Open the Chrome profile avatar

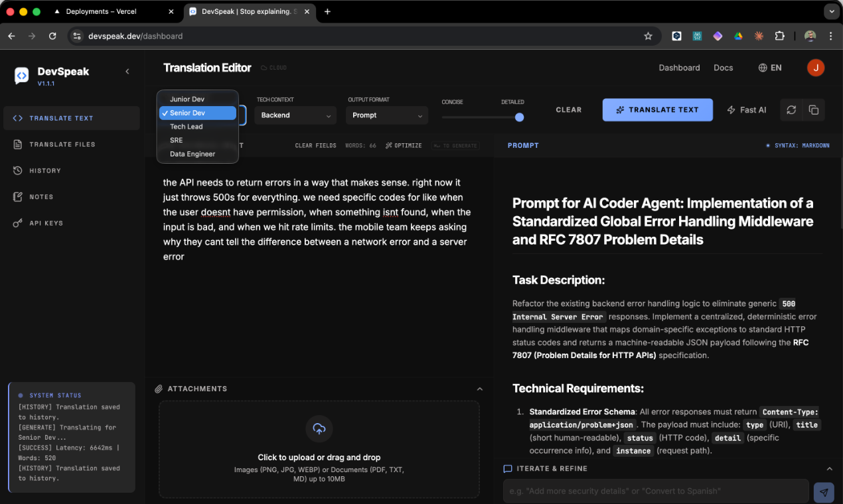coord(810,36)
